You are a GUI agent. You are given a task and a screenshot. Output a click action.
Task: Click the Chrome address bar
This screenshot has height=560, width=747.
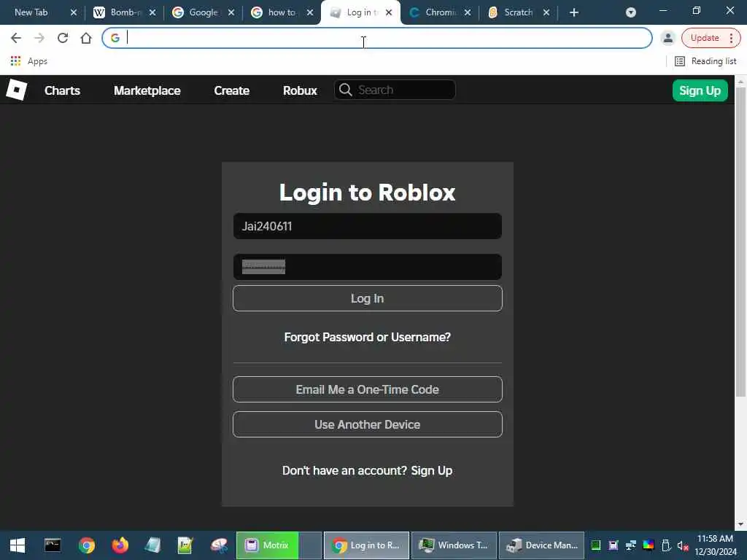tap(377, 38)
